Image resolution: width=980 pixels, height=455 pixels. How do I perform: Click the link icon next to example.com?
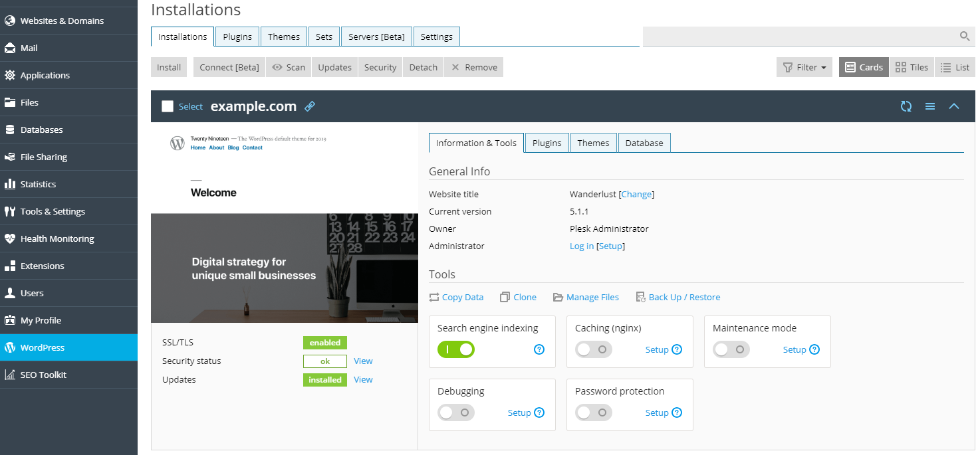[309, 106]
